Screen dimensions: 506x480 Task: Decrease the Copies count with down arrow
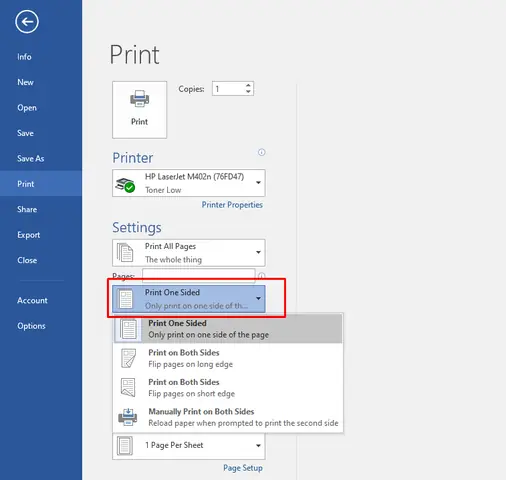coord(248,92)
